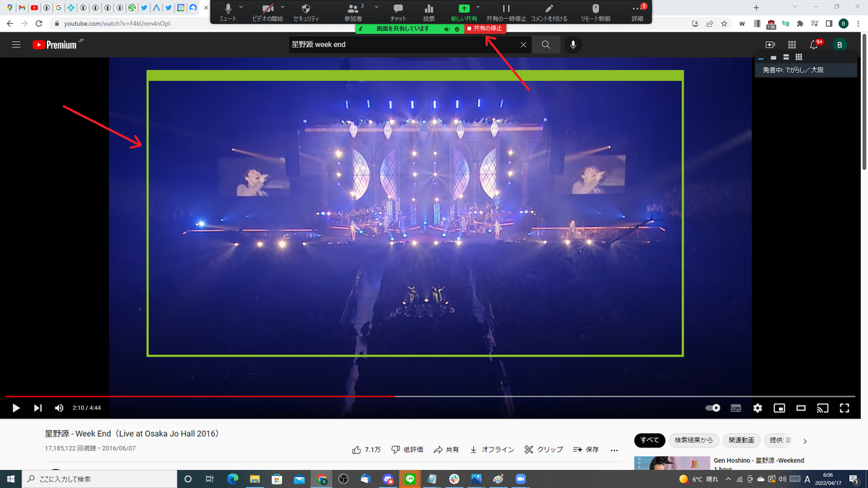Mute video volume speaker icon
The height and width of the screenshot is (488, 868).
[x=59, y=408]
